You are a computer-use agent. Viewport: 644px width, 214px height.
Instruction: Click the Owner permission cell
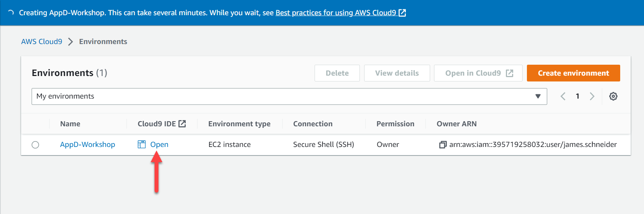pyautogui.click(x=388, y=145)
